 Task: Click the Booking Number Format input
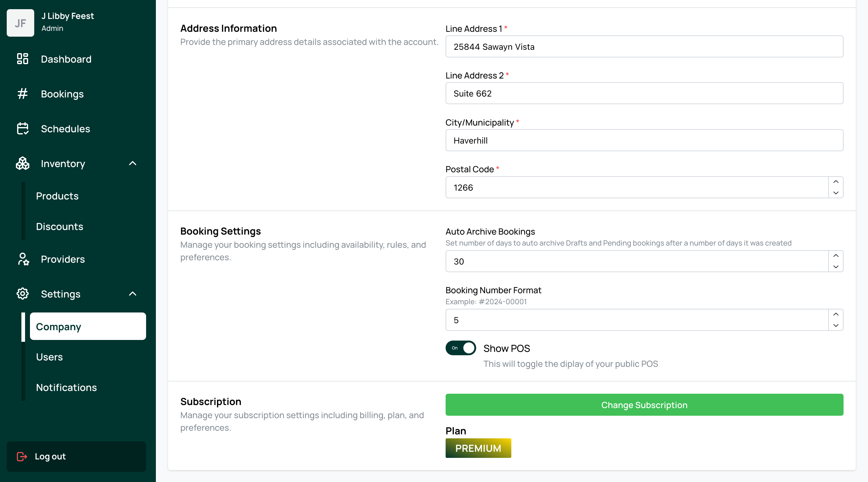637,320
